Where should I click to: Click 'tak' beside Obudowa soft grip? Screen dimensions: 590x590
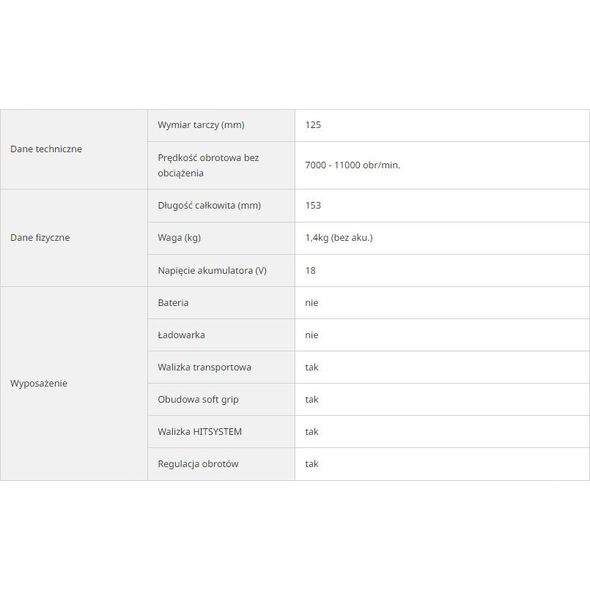click(x=312, y=400)
